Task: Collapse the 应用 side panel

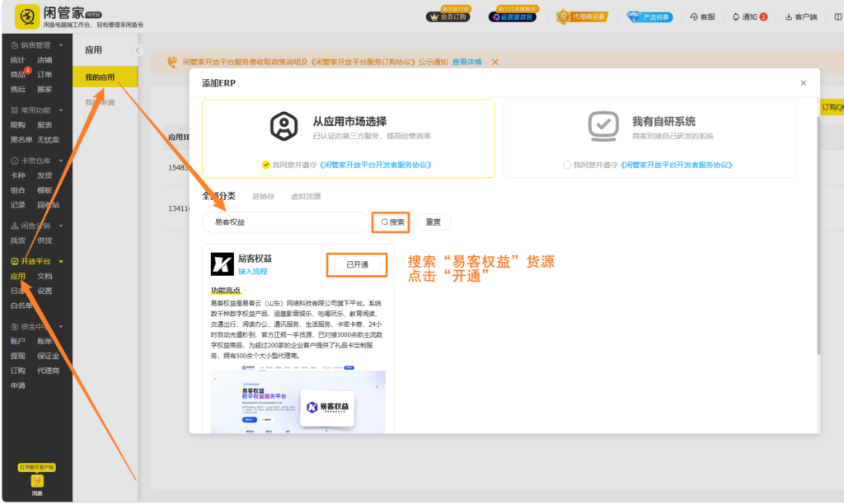Action: (x=138, y=50)
